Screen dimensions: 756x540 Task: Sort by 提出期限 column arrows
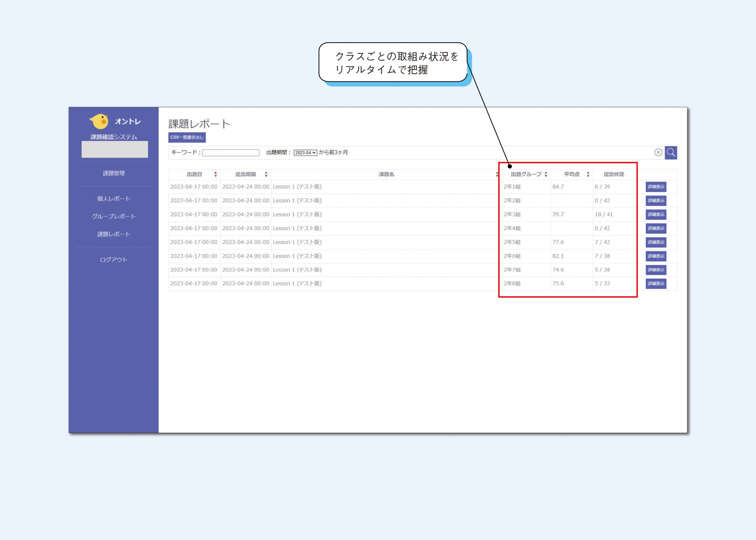(x=266, y=174)
